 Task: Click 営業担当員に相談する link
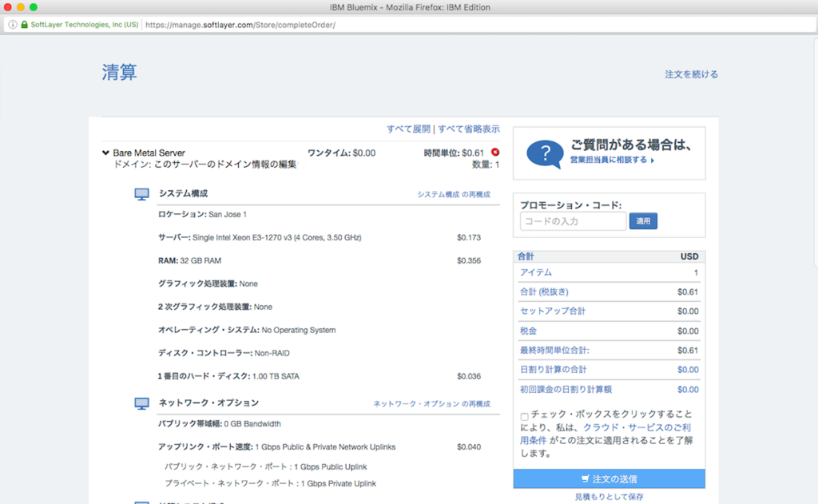(612, 160)
